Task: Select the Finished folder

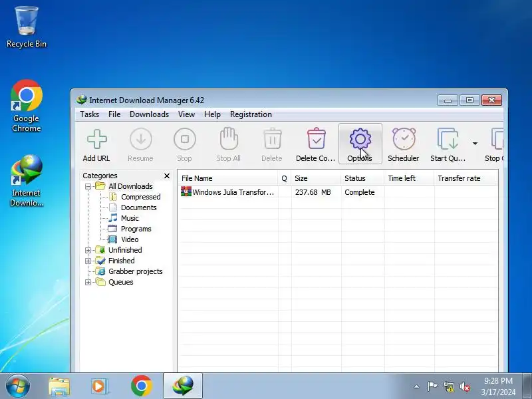Action: coord(122,261)
